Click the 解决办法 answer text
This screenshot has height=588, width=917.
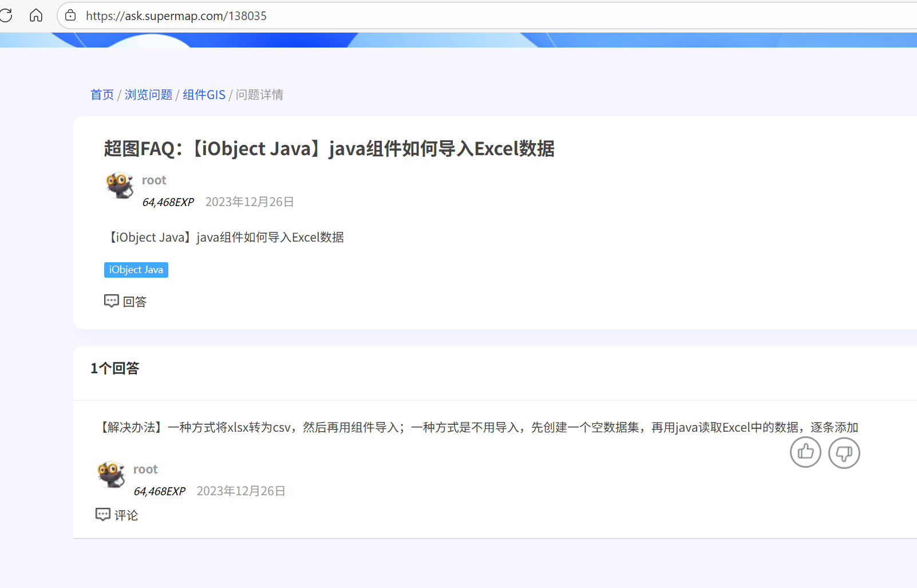coord(477,428)
